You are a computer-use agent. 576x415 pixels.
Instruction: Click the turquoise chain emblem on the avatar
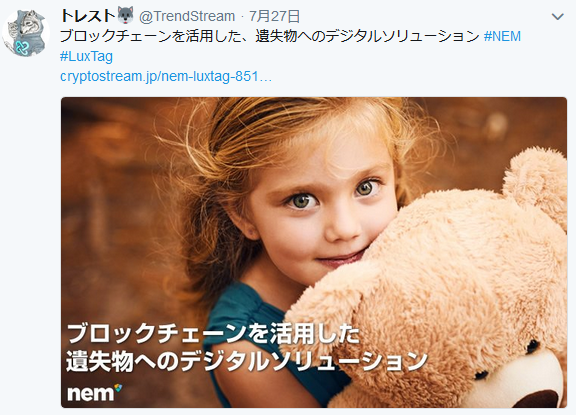pos(22,47)
